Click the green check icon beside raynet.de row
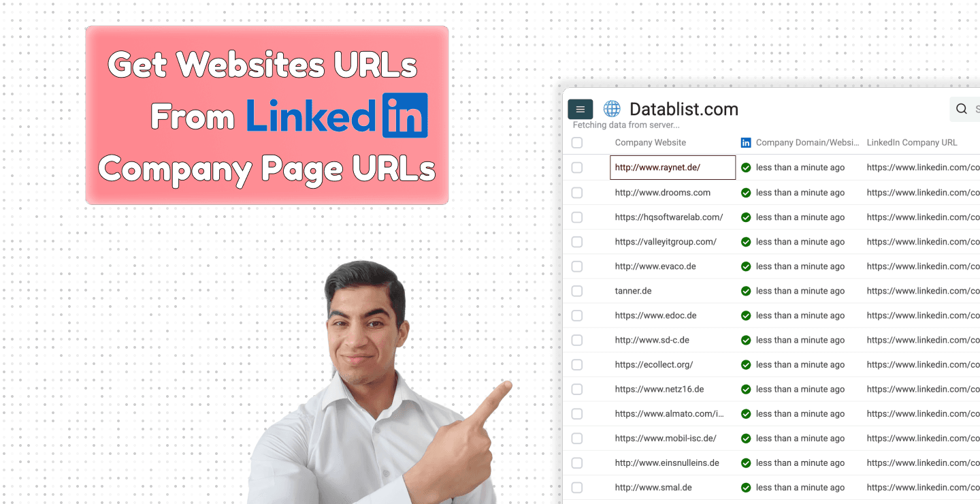Image resolution: width=980 pixels, height=504 pixels. (x=745, y=168)
